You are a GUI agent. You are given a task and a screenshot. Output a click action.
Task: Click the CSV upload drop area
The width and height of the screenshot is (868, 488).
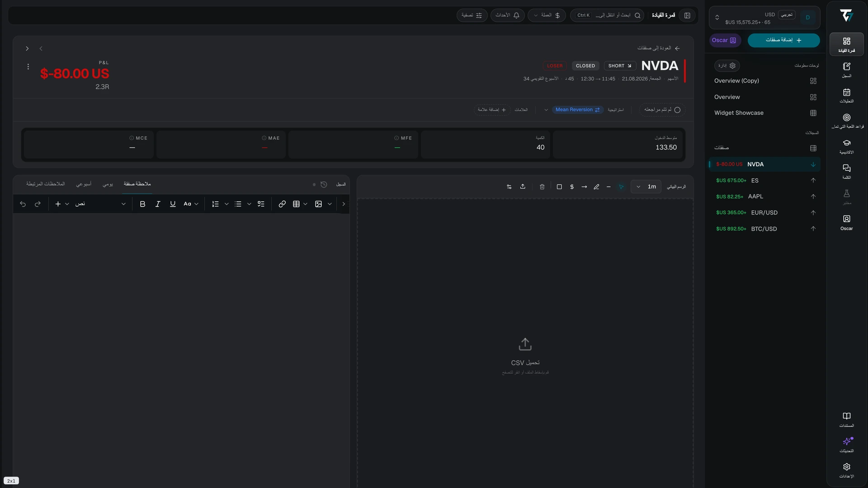click(x=525, y=343)
